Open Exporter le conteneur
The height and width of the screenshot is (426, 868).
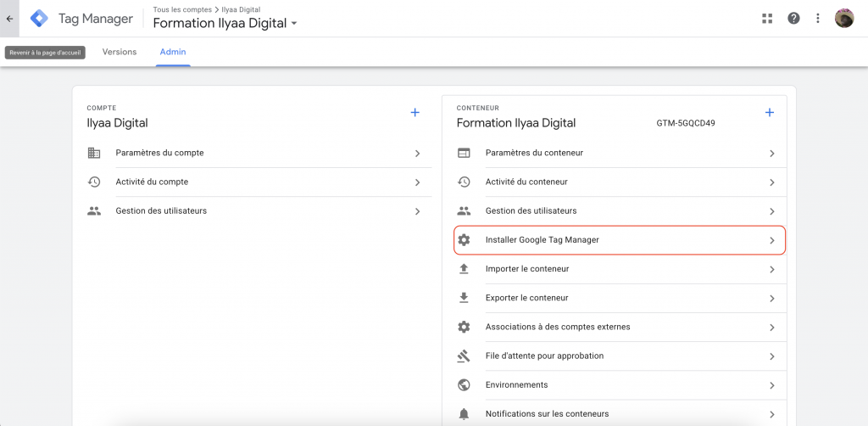(x=621, y=298)
